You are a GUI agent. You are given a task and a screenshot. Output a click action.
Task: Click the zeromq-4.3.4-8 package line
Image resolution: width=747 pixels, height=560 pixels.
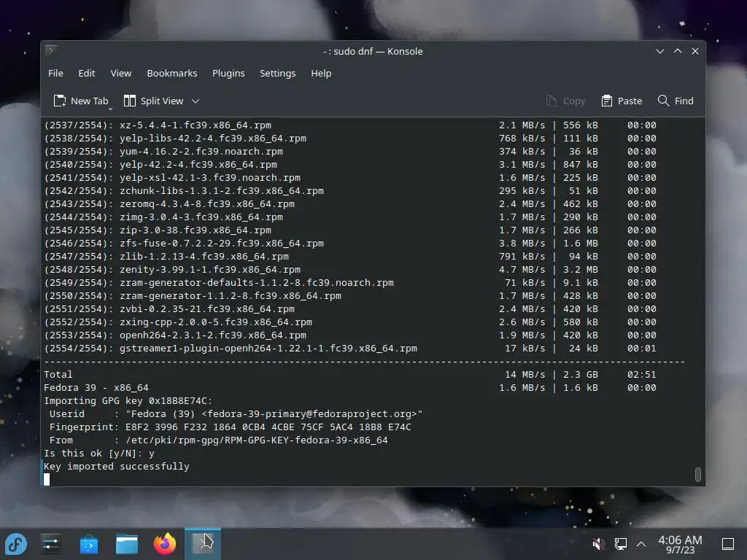[350, 204]
